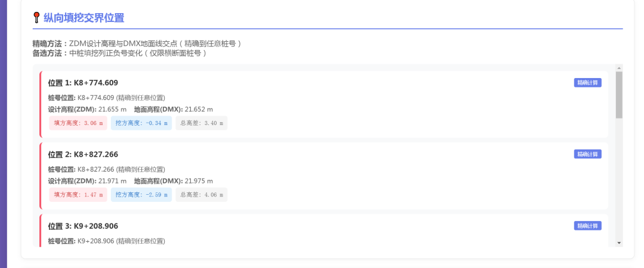Click the scrollbar down arrow in the list
This screenshot has height=268, width=644.
coord(619,243)
